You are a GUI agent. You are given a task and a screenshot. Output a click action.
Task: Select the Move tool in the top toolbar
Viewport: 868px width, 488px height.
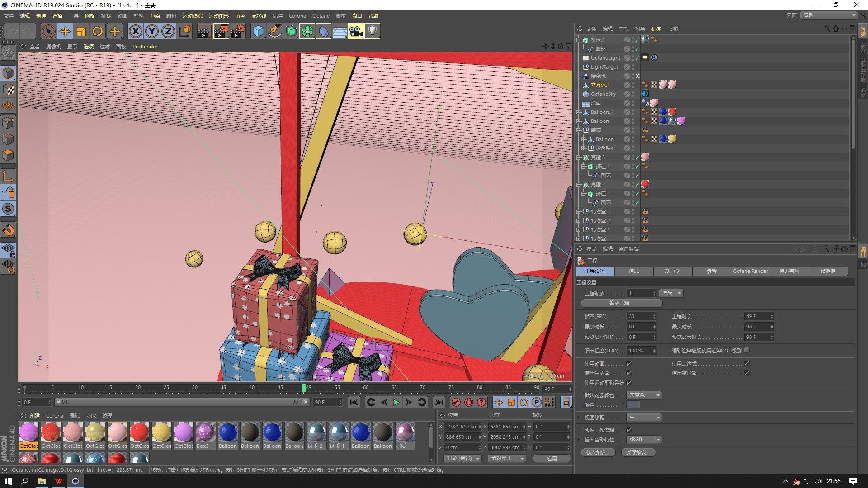(65, 31)
